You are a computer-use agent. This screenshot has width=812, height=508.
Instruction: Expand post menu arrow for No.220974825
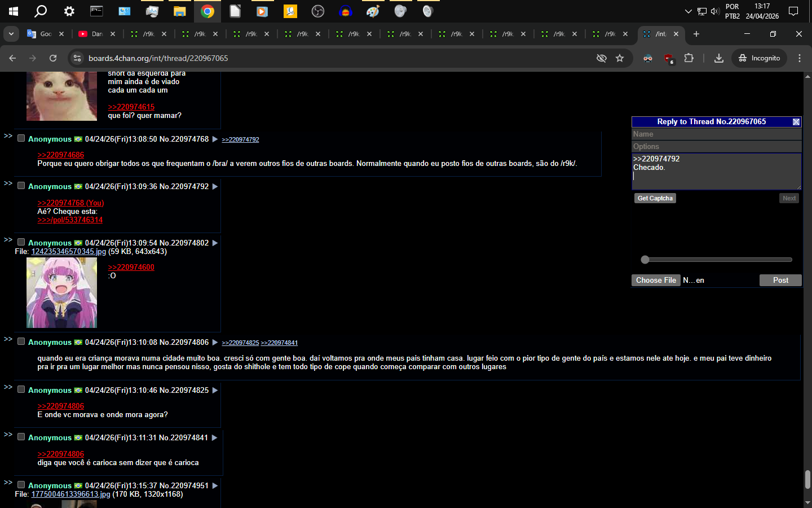[215, 391]
